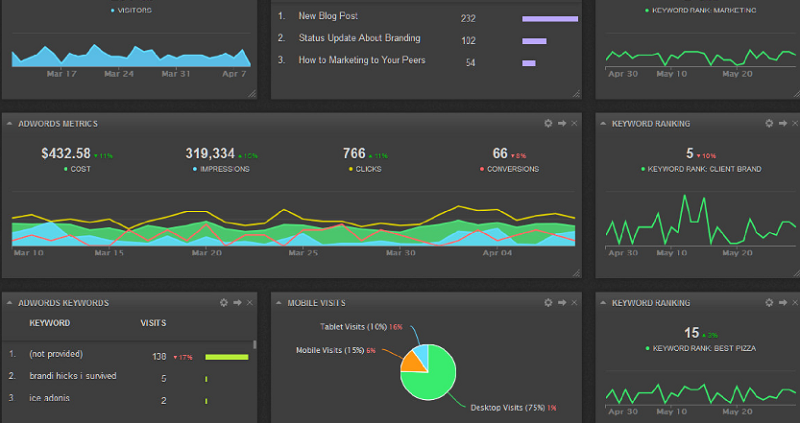Open settings gear on Mobile Visits widget
The width and height of the screenshot is (800, 423).
click(548, 302)
